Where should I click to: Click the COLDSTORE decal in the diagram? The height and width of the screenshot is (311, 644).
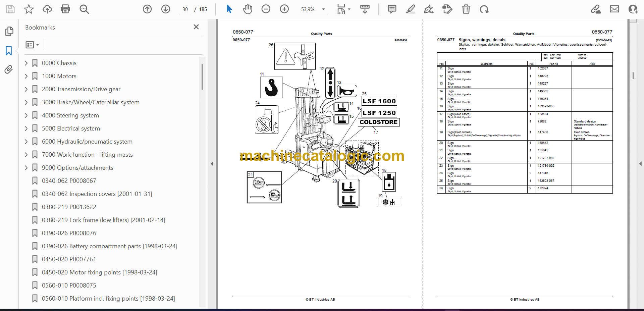379,122
